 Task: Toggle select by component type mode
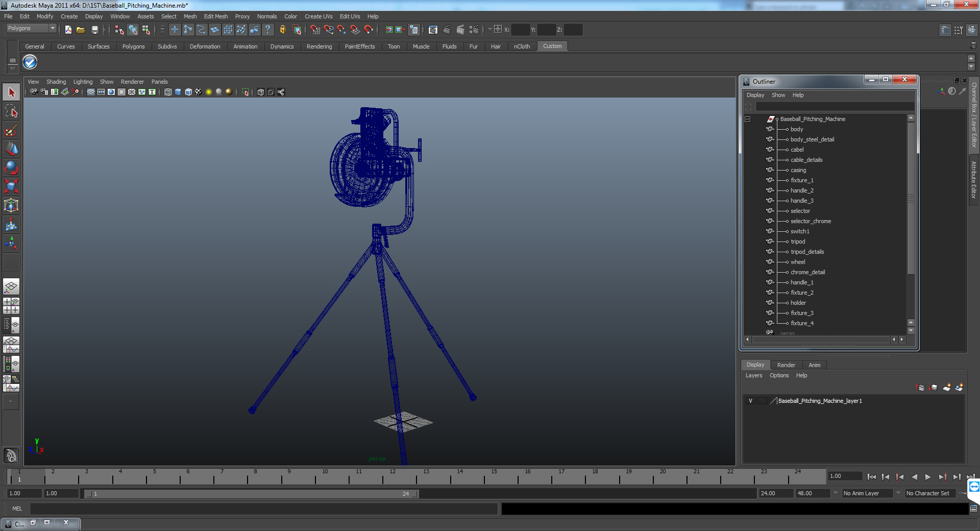pos(146,30)
